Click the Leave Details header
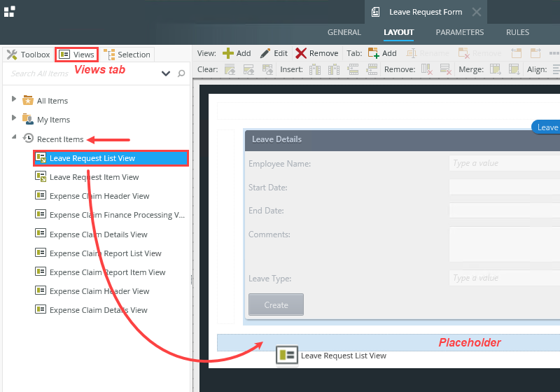The width and height of the screenshot is (560, 392). (x=402, y=139)
